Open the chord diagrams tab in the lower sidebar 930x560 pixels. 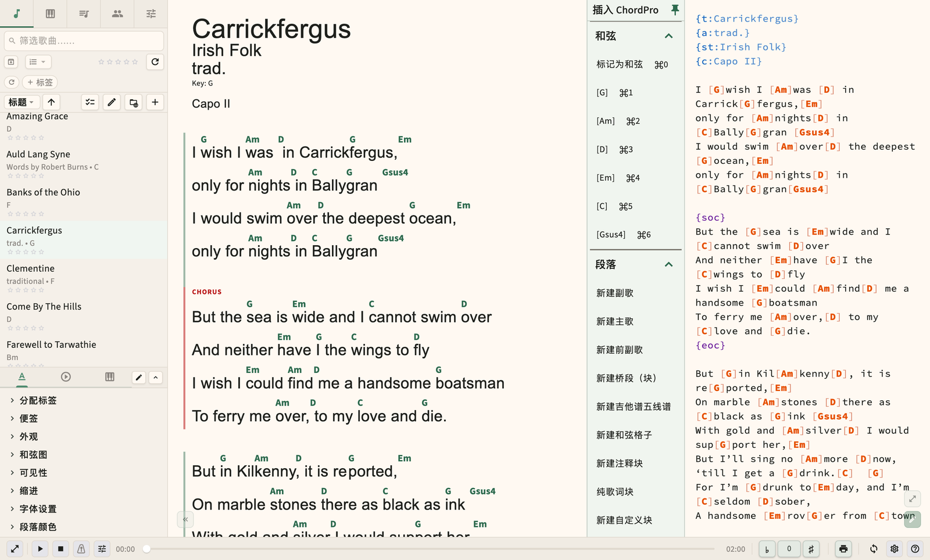[110, 377]
